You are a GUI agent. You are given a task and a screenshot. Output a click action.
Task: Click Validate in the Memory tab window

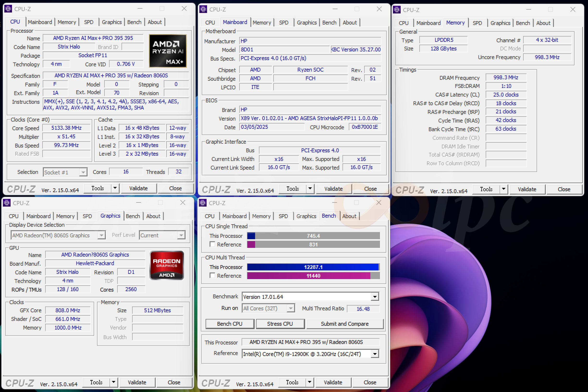527,189
